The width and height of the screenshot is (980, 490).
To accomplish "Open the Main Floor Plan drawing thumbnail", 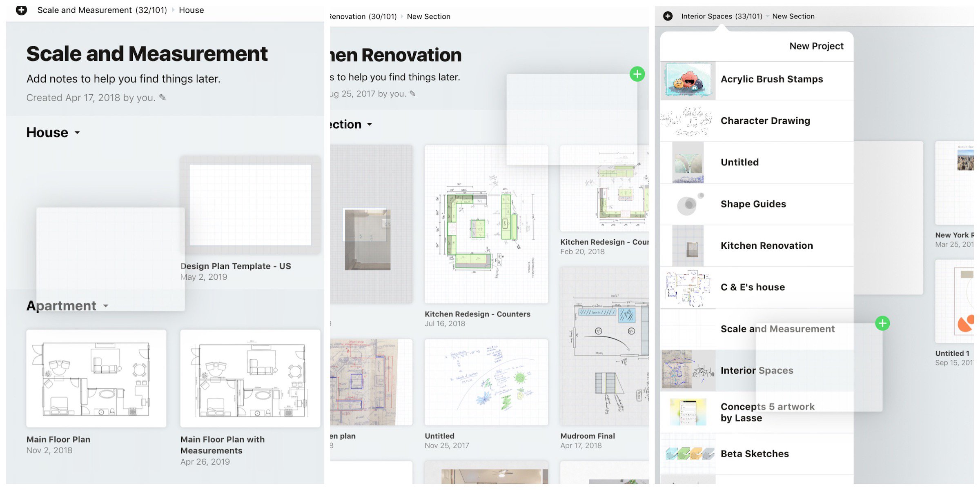I will coord(96,378).
